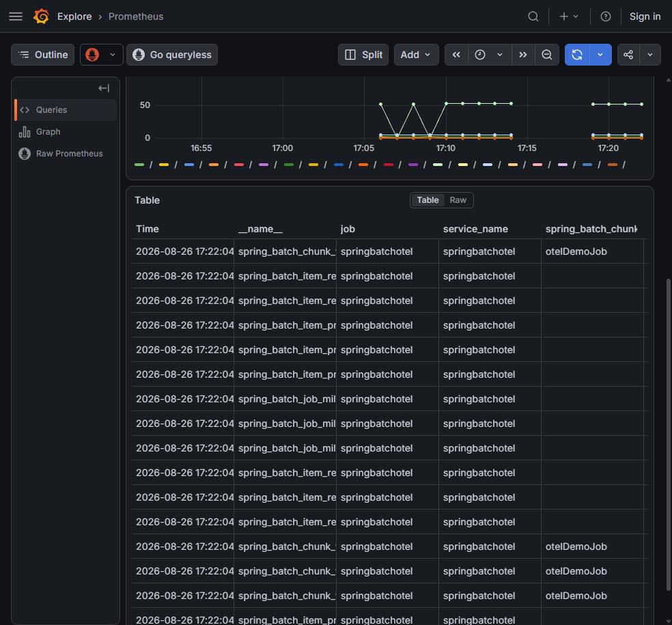Click the 50 y-axis label
This screenshot has width=672, height=625.
[x=145, y=105]
